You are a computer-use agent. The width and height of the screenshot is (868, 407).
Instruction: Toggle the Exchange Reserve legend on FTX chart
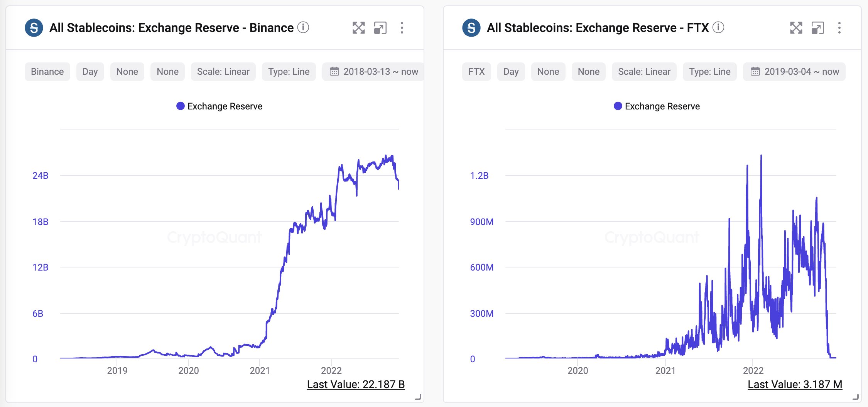[x=657, y=106]
